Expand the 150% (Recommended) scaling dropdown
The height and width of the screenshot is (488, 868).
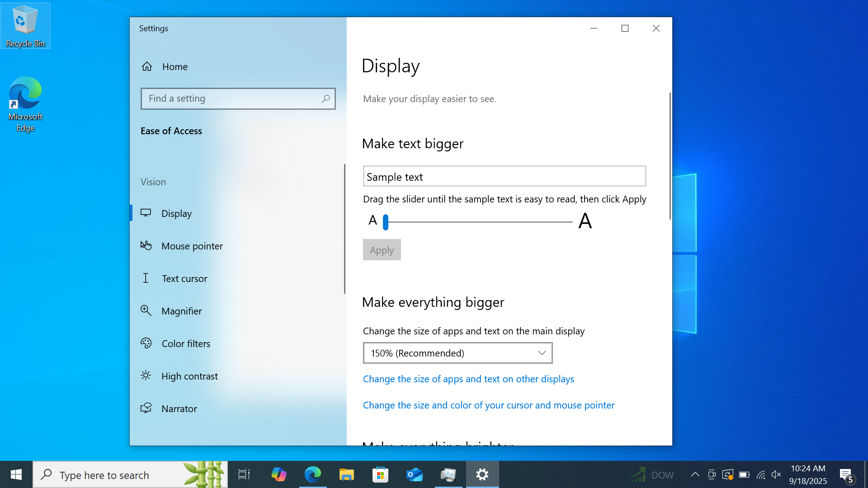coord(458,353)
